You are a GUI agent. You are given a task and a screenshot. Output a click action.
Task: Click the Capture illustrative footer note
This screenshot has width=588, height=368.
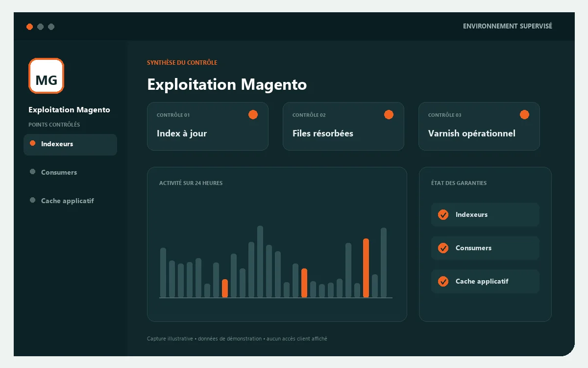237,339
